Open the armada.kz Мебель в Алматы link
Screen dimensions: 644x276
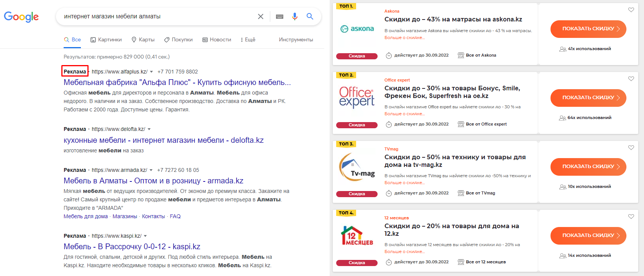(153, 181)
